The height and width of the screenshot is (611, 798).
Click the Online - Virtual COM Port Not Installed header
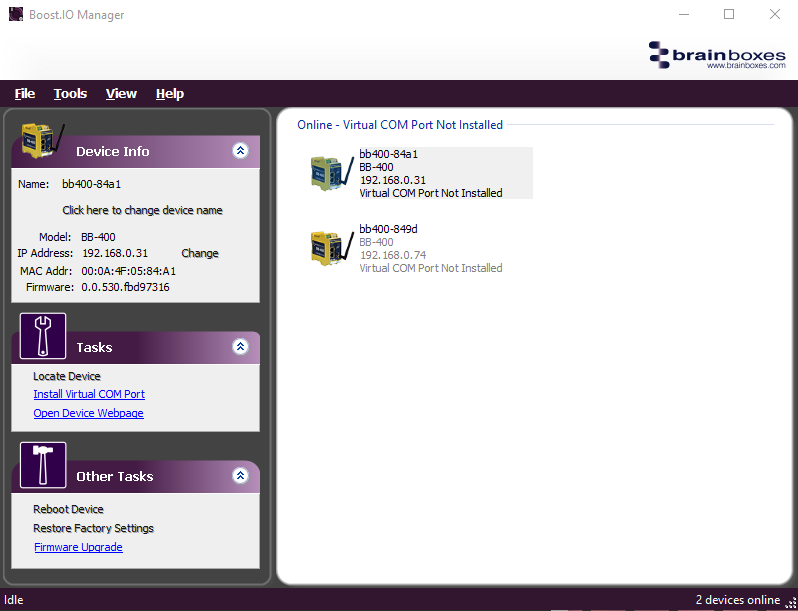pos(400,125)
